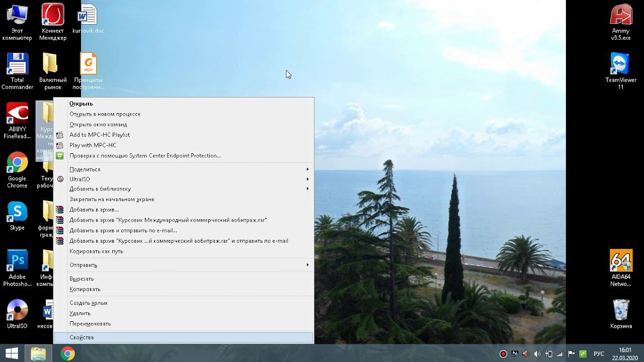Select the kursovik.doc Word file icon
This screenshot has height=362, width=644.
[x=88, y=19]
